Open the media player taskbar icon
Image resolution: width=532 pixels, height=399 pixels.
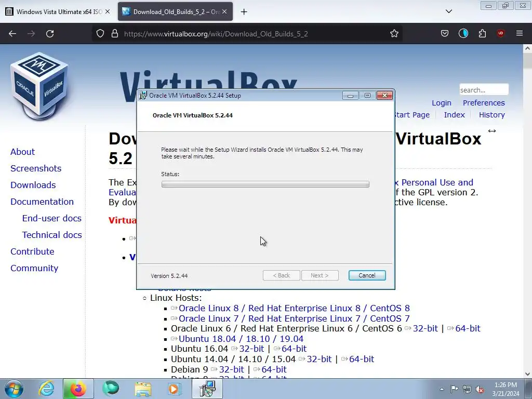[x=175, y=389]
